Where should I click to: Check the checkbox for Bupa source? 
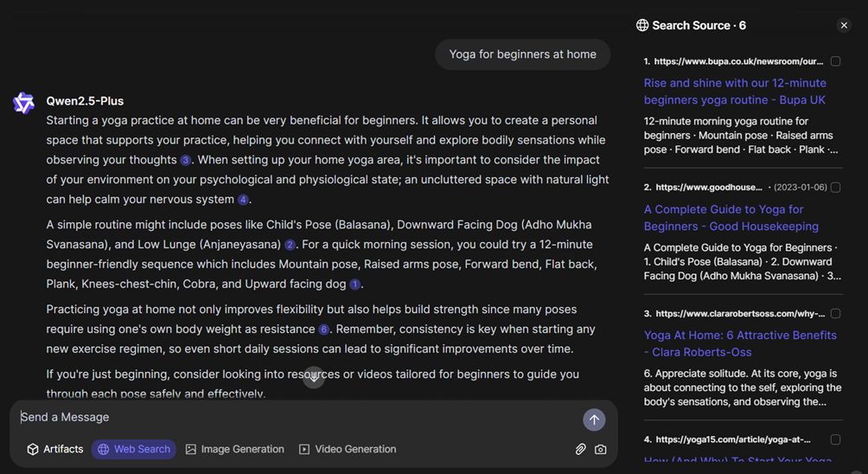(x=835, y=61)
